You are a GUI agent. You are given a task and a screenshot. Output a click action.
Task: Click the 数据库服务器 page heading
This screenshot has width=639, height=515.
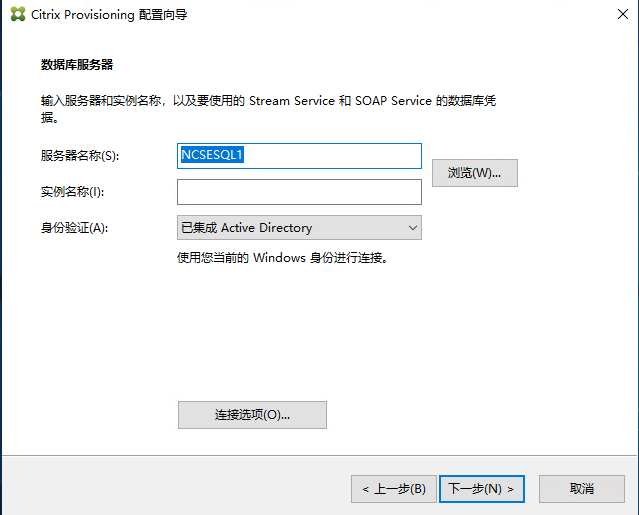tap(77, 65)
